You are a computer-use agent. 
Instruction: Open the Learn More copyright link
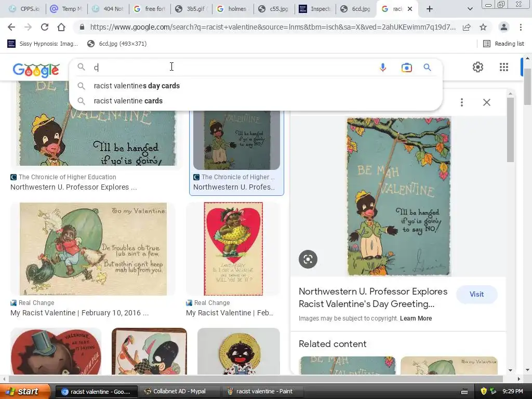point(416,318)
